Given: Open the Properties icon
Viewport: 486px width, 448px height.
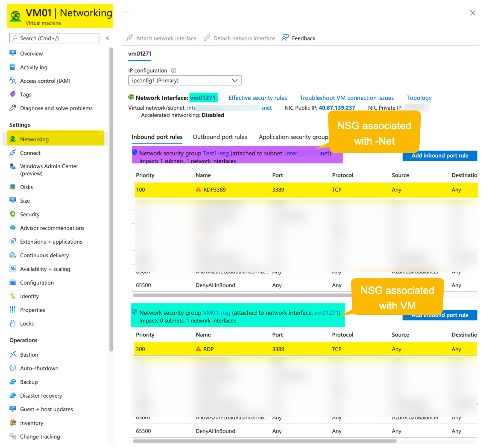Looking at the screenshot, I should tap(13, 310).
